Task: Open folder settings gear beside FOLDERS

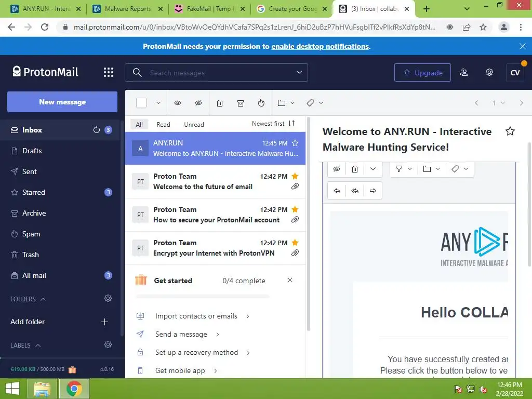Action: point(108,298)
